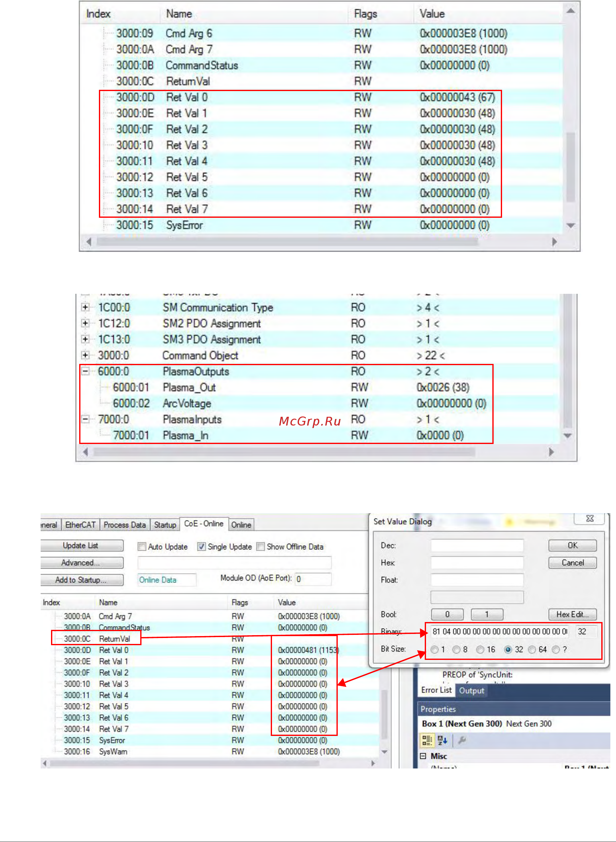616x842 pixels.
Task: Switch to the Process Data tab
Action: (x=125, y=525)
